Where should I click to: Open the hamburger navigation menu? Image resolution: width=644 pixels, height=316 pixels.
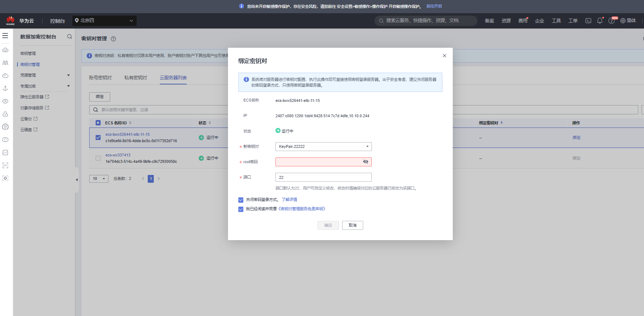(5, 36)
